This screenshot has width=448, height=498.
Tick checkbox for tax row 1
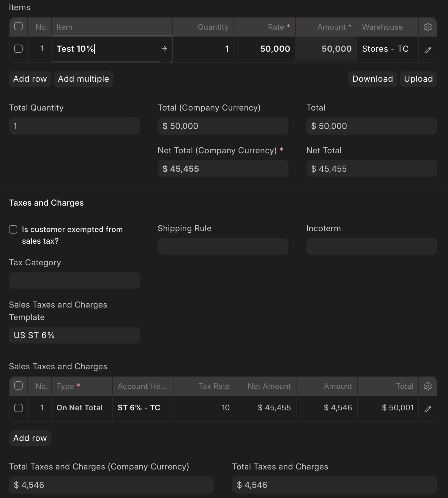[18, 408]
